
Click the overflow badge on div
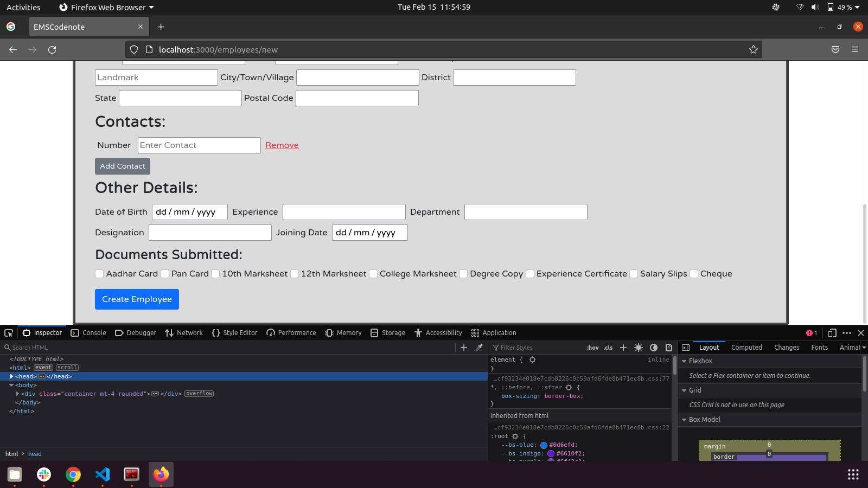(x=199, y=394)
